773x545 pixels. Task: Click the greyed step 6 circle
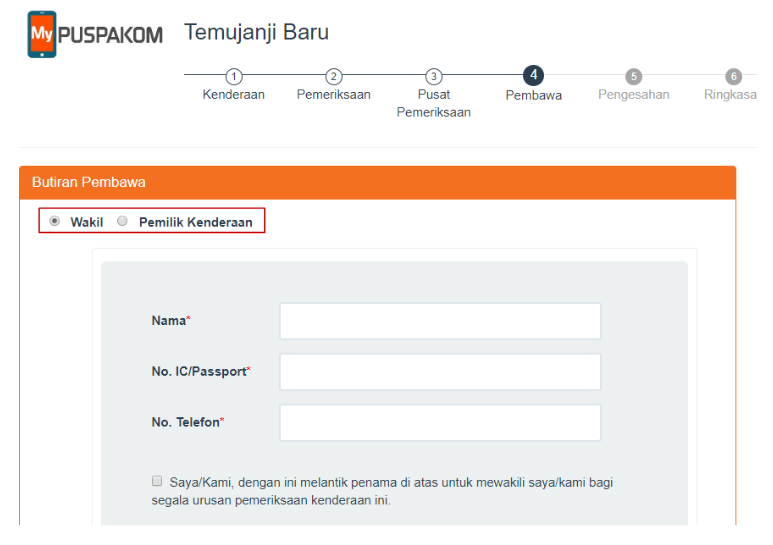(733, 76)
